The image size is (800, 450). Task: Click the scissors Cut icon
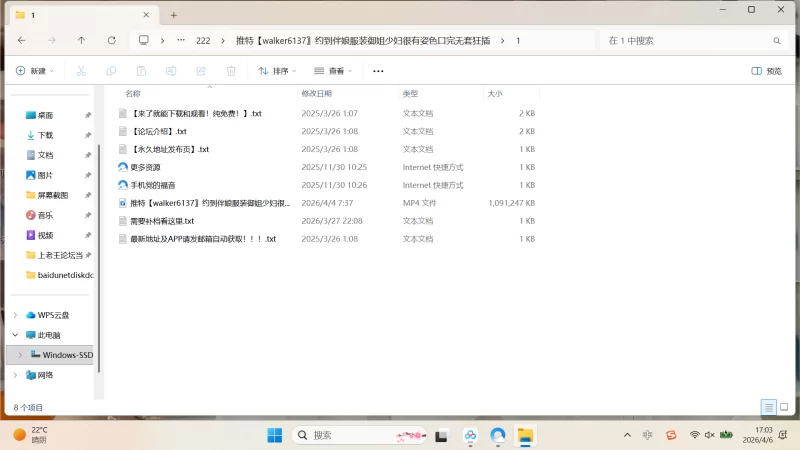coord(81,71)
